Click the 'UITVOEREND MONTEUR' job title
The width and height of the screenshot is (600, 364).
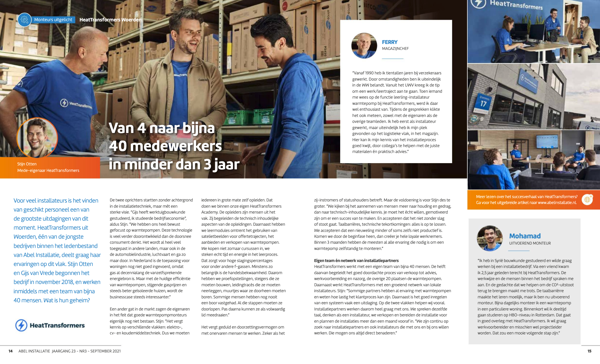530,243
